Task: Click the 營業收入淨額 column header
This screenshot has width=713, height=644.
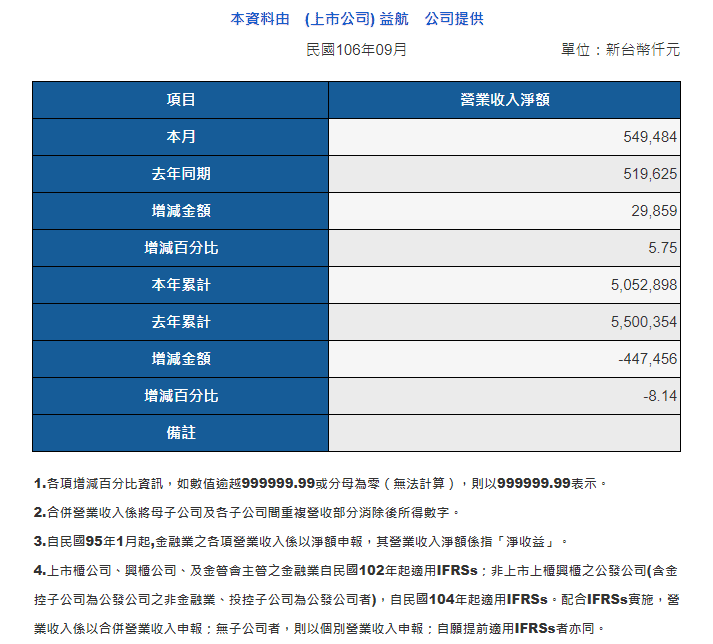Action: pyautogui.click(x=504, y=100)
